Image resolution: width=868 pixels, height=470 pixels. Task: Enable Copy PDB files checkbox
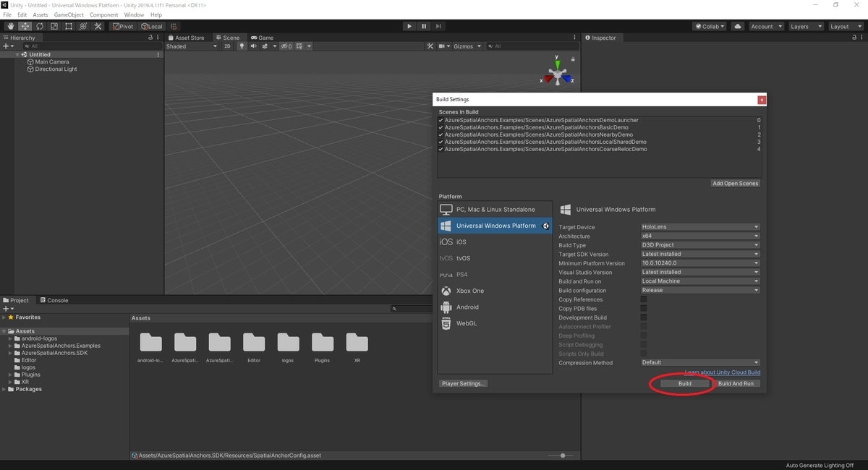(644, 309)
